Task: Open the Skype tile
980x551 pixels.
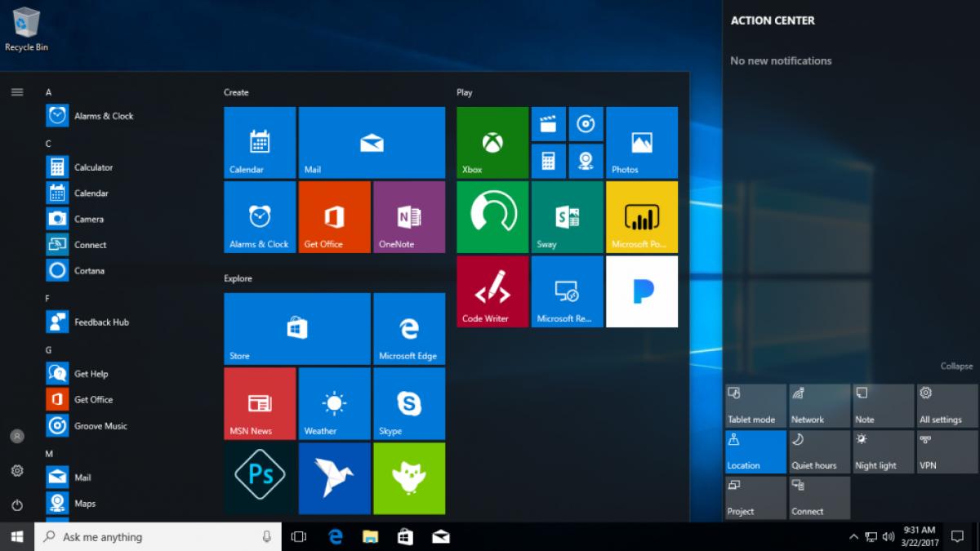Action: 409,403
